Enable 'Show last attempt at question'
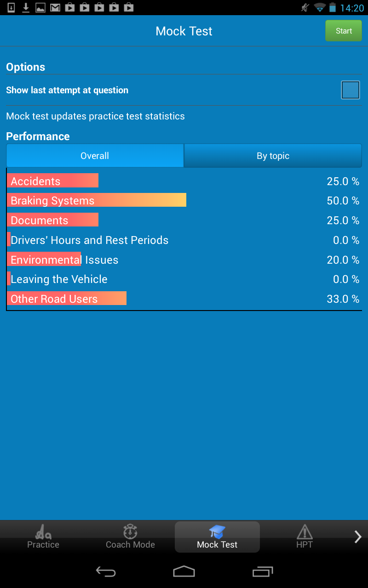This screenshot has height=588, width=368. coord(350,90)
